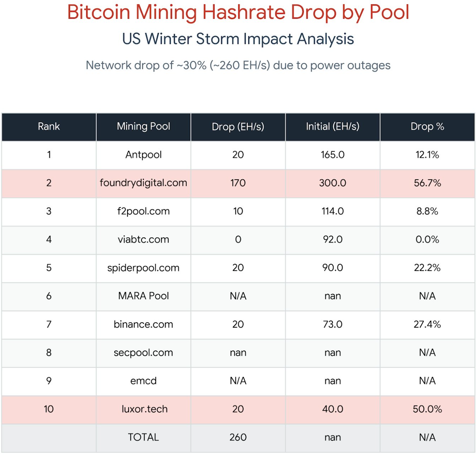The height and width of the screenshot is (455, 476).
Task: Select the binance.com pool name
Action: (143, 324)
